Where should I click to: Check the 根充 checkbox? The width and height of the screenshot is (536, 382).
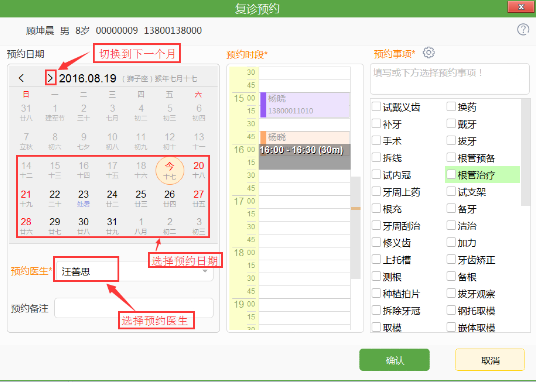pyautogui.click(x=376, y=208)
